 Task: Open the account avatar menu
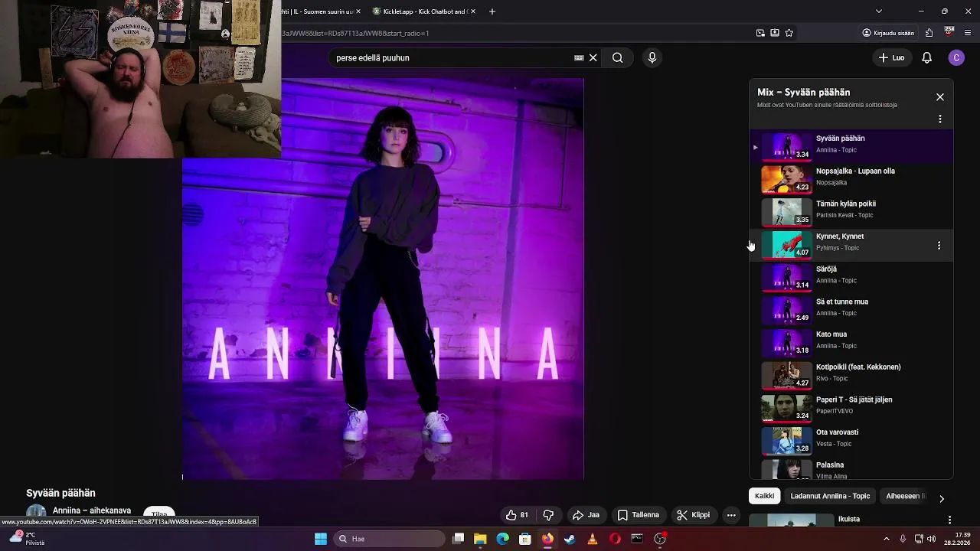(956, 57)
